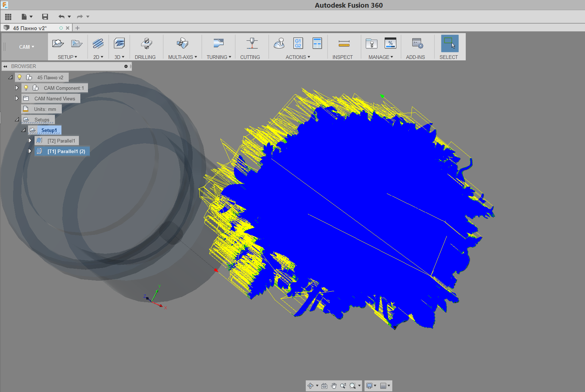Open the Undo history dropdown arrow
Image resolution: width=585 pixels, height=392 pixels.
pyautogui.click(x=69, y=17)
